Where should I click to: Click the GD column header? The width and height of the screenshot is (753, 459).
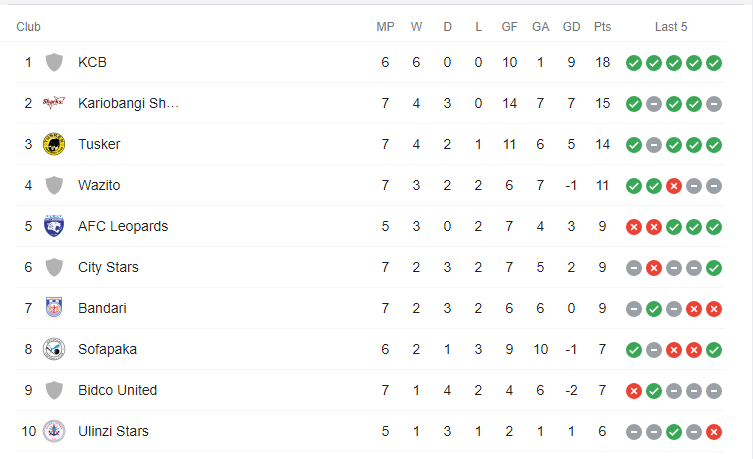(571, 27)
